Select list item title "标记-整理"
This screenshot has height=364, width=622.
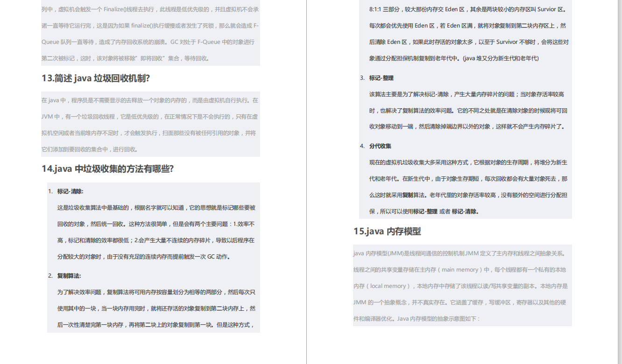pos(382,78)
